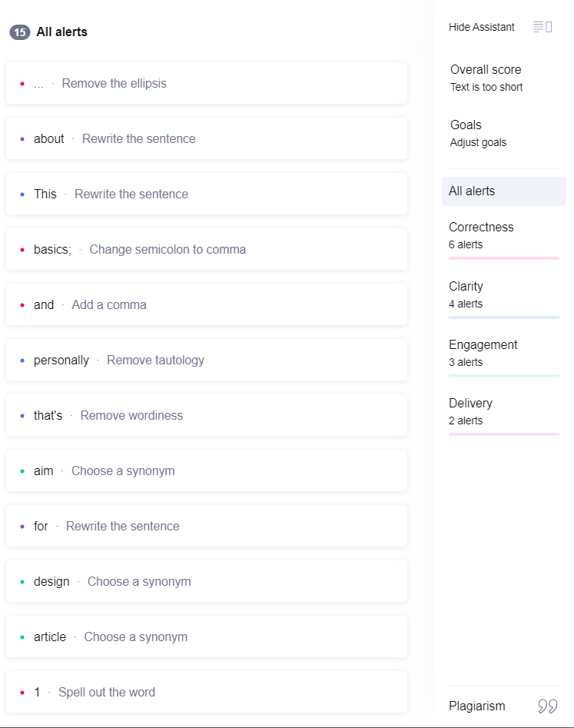574x728 pixels.
Task: Click the 15 alerts count badge
Action: [20, 32]
